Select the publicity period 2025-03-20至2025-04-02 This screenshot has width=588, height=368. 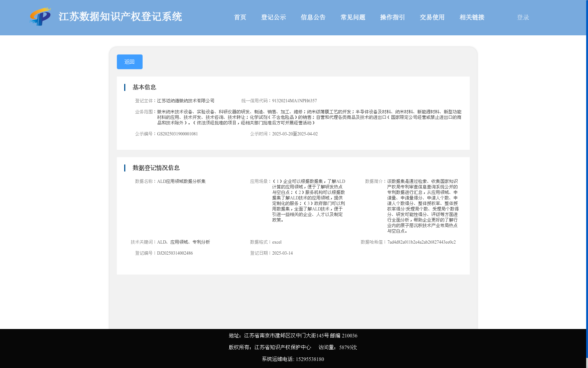click(295, 134)
